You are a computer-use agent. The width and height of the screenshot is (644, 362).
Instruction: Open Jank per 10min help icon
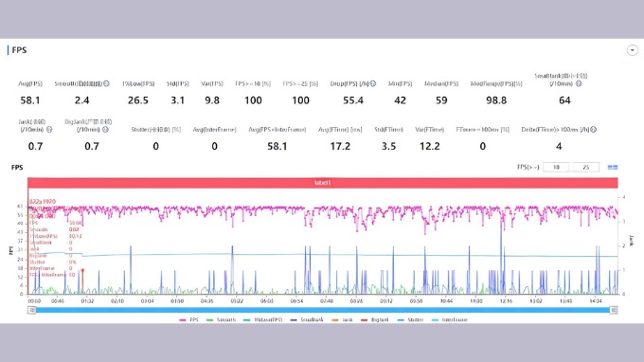49,130
